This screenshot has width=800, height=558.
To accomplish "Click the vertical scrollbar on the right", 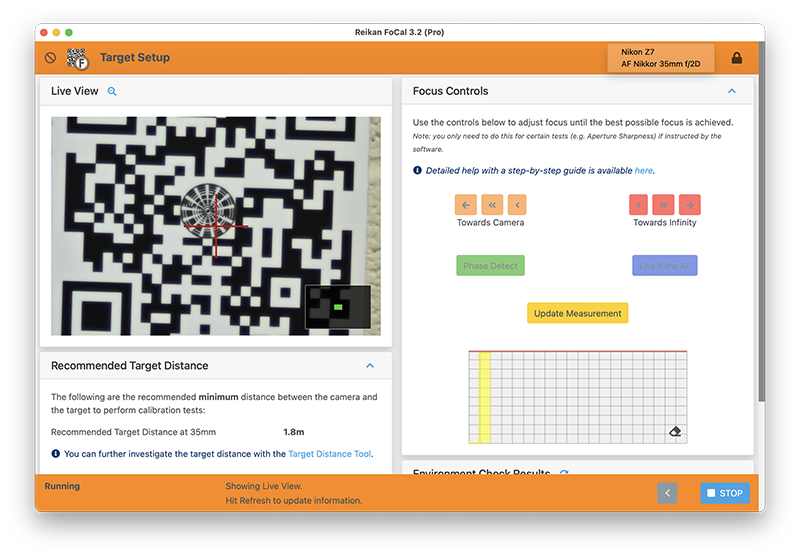I will point(762,222).
